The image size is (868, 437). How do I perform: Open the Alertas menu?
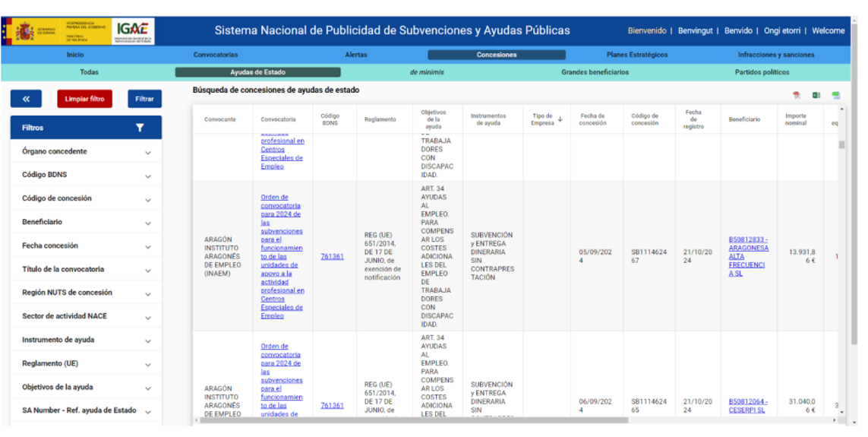click(x=356, y=55)
